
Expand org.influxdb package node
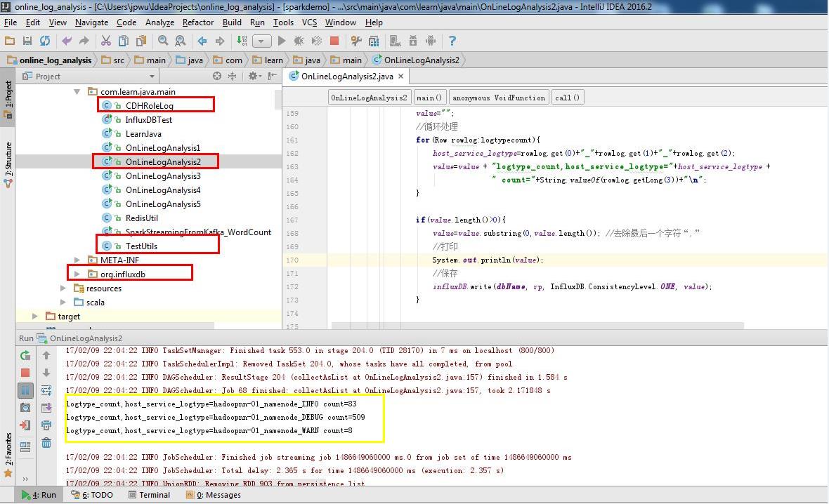[77, 274]
